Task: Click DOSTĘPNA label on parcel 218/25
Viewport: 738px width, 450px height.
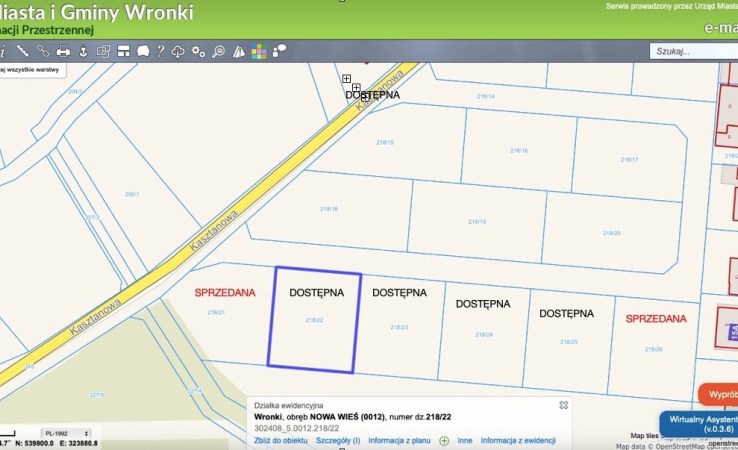Action: click(567, 313)
